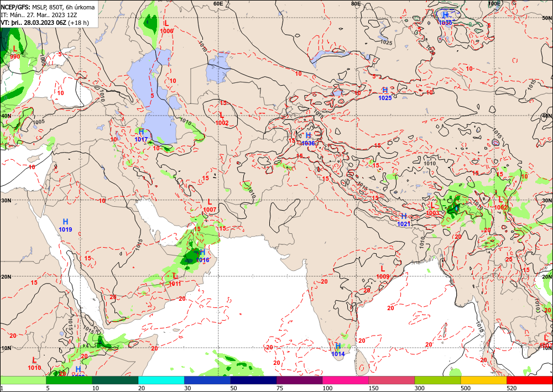Click the red 520+ legend swatch

[x=530, y=380]
